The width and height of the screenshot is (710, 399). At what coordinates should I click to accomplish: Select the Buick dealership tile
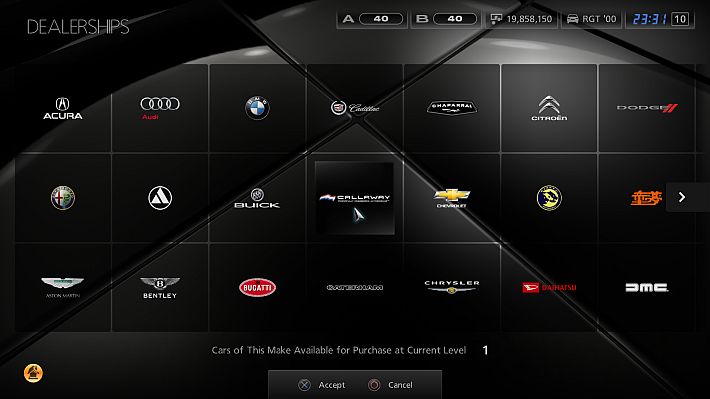(x=257, y=198)
